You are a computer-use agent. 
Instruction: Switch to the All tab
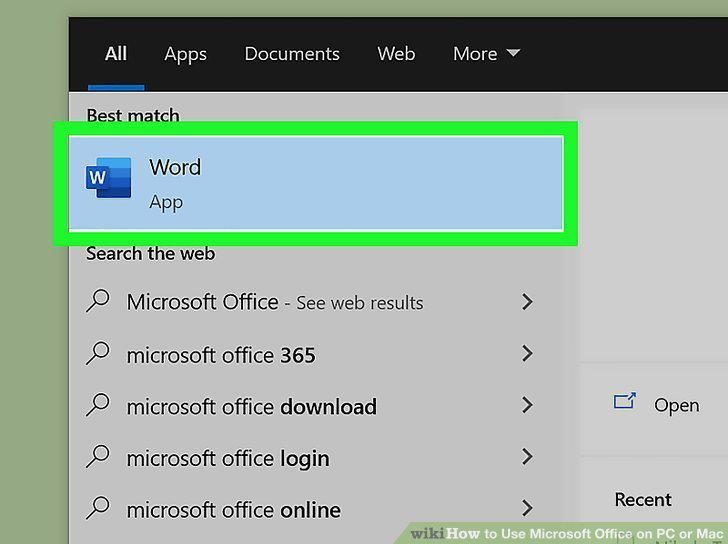(x=116, y=54)
